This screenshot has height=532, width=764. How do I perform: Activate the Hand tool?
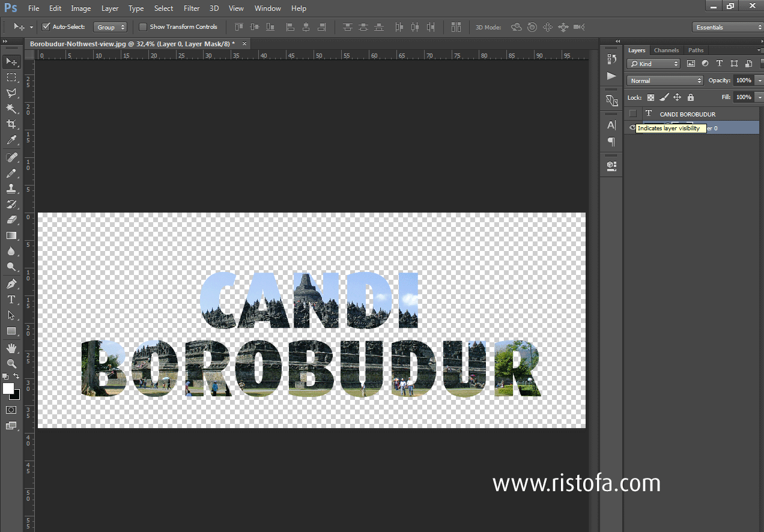click(12, 348)
